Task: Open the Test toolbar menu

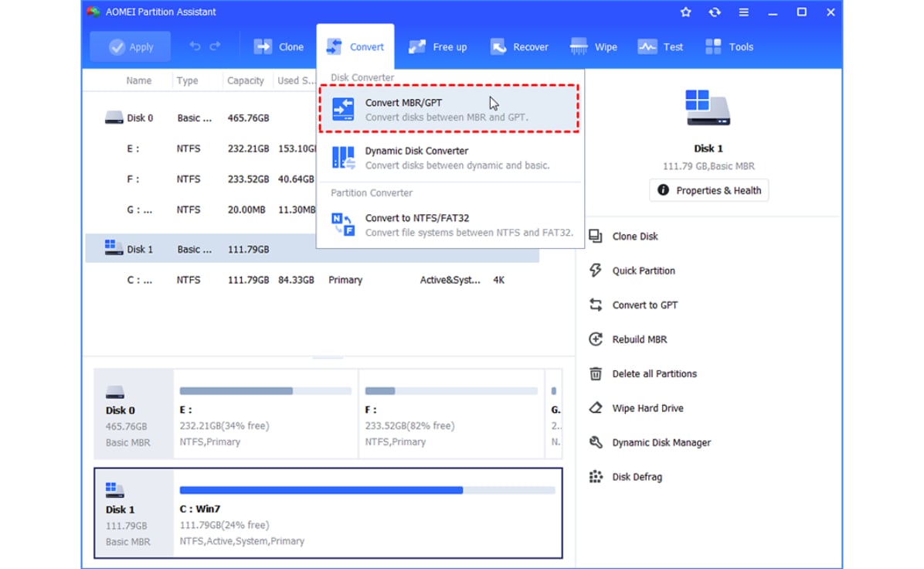Action: point(661,46)
